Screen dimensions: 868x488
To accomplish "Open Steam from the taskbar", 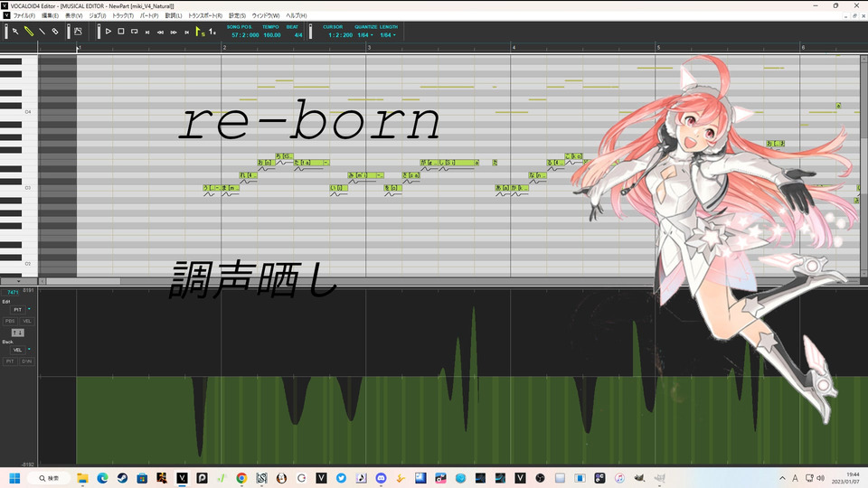I will pos(122,478).
